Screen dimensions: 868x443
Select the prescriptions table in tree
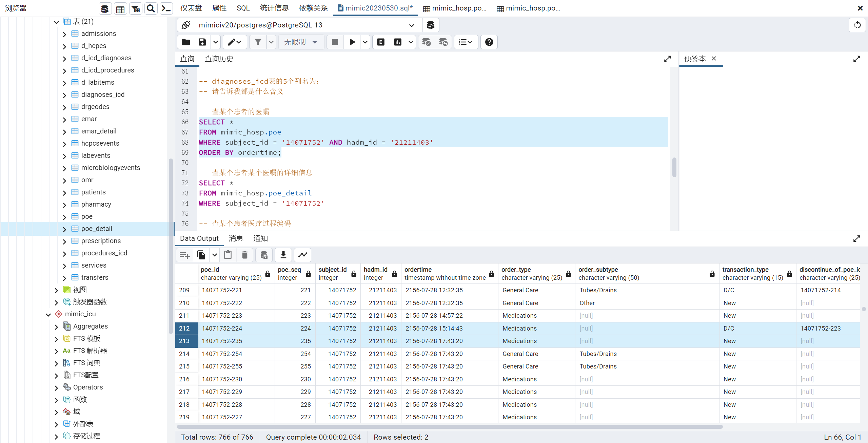coord(101,241)
